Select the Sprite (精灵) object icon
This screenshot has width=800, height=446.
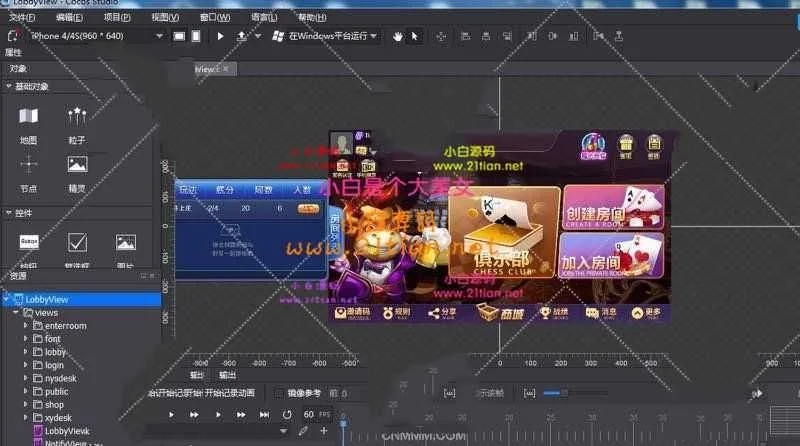click(x=77, y=166)
